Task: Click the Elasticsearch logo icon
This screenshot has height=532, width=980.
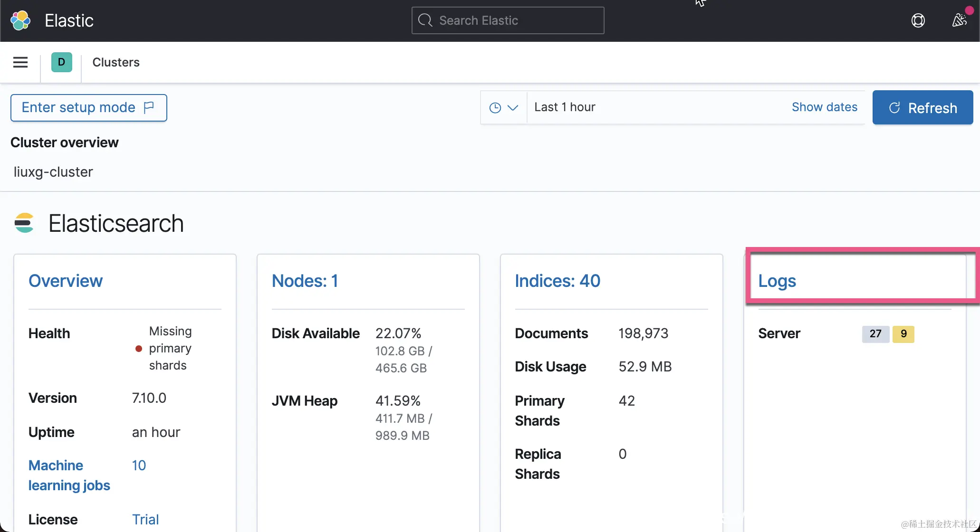Action: tap(24, 223)
